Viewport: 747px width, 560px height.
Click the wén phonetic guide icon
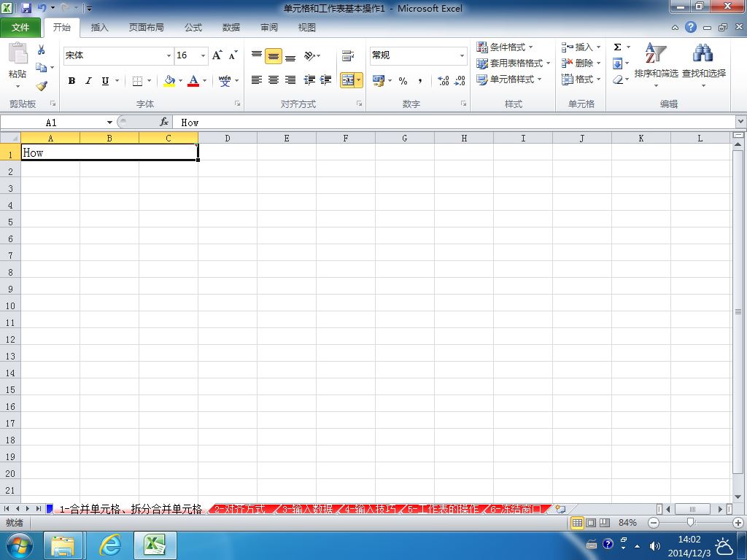tap(225, 81)
